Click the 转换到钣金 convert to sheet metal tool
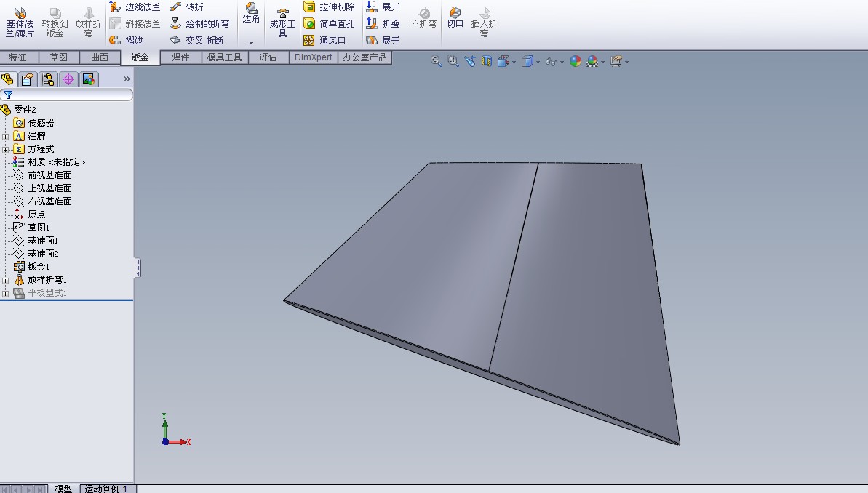 click(x=55, y=22)
